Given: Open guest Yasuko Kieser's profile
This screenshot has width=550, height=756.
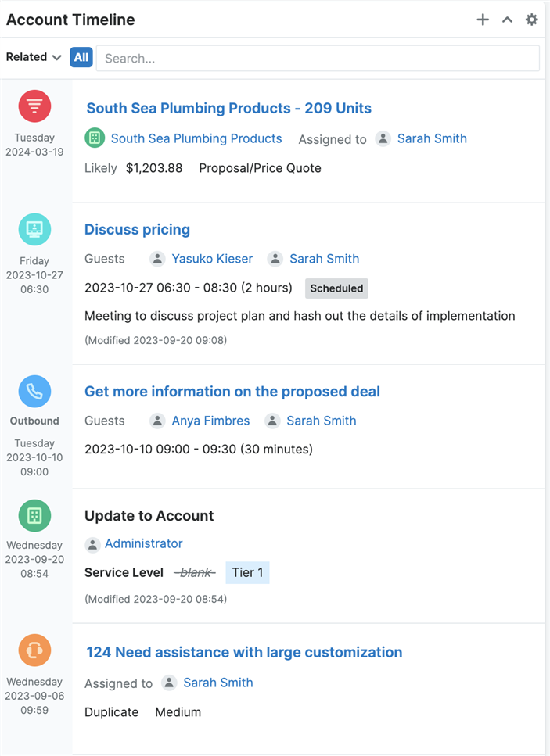Looking at the screenshot, I should pyautogui.click(x=212, y=259).
